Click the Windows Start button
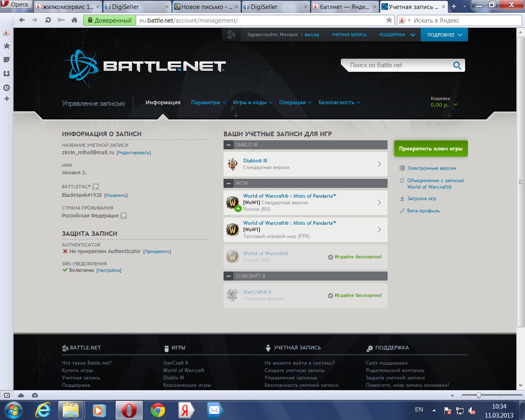This screenshot has width=525, height=420. [x=13, y=410]
